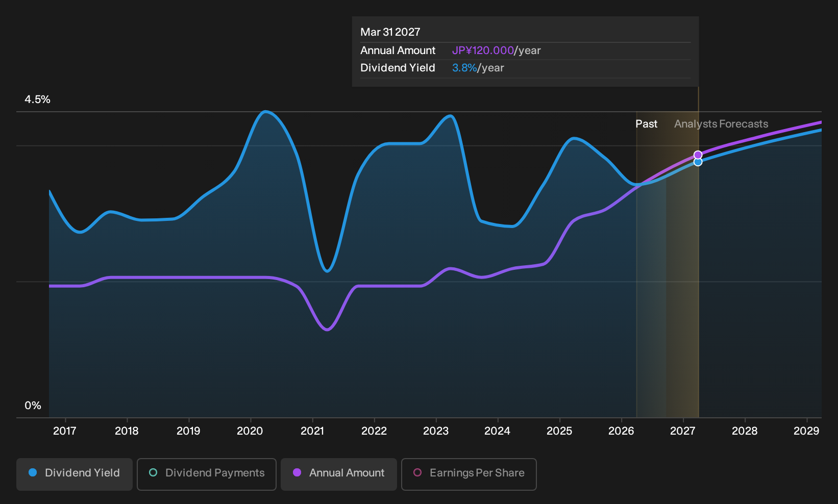Click the teal Dividend Payments circle icon
Image resolution: width=838 pixels, height=504 pixels.
point(153,473)
